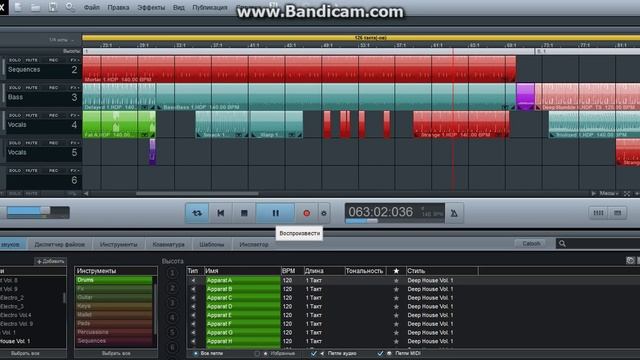Click the search magnifier in loop browser field
Image resolution: width=640 pixels, height=360 pixels.
(562, 244)
